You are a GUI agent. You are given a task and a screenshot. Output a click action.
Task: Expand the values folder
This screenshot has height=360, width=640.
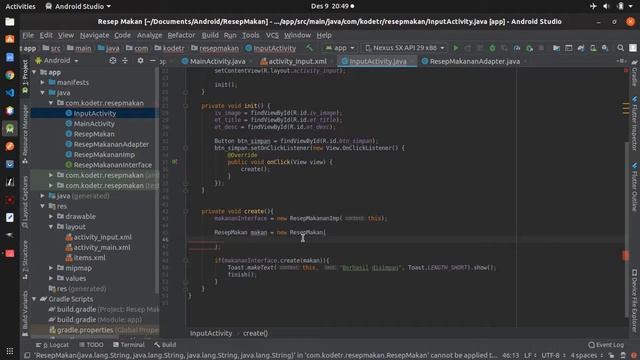tap(51, 278)
